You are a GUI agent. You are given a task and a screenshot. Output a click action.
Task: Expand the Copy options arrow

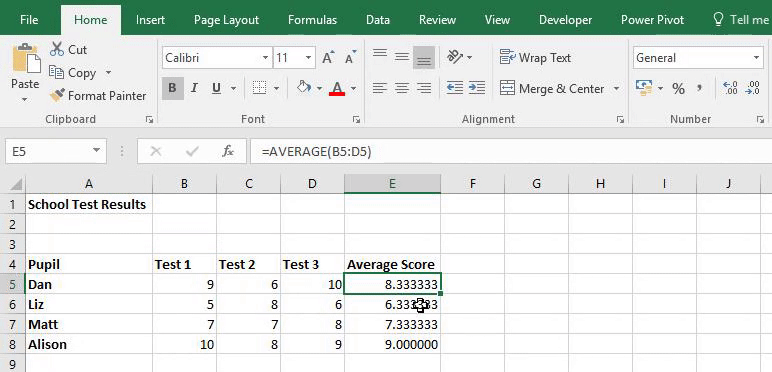click(108, 73)
